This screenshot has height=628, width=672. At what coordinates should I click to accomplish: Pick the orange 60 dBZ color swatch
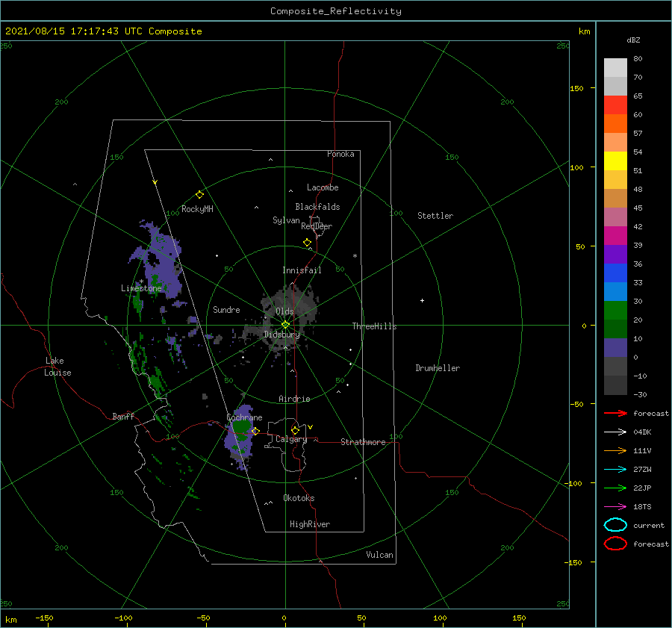pyautogui.click(x=615, y=123)
